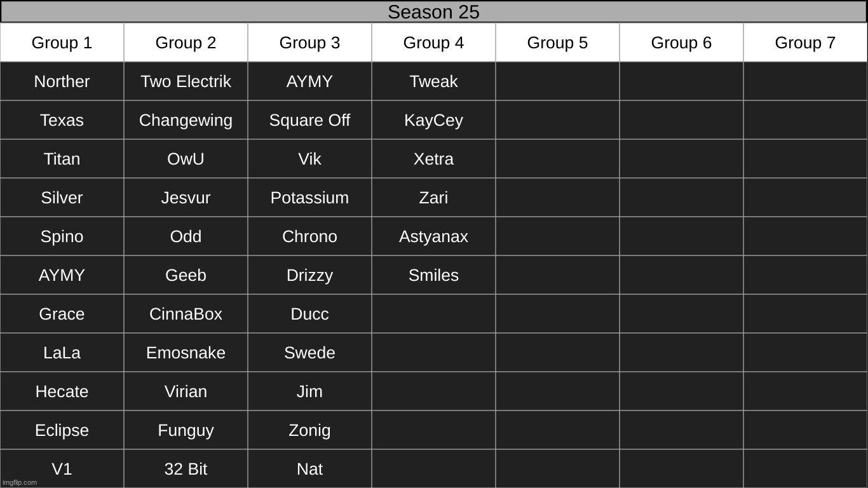Click the Hecate cell
Screen dimensions: 868x488
point(62,391)
